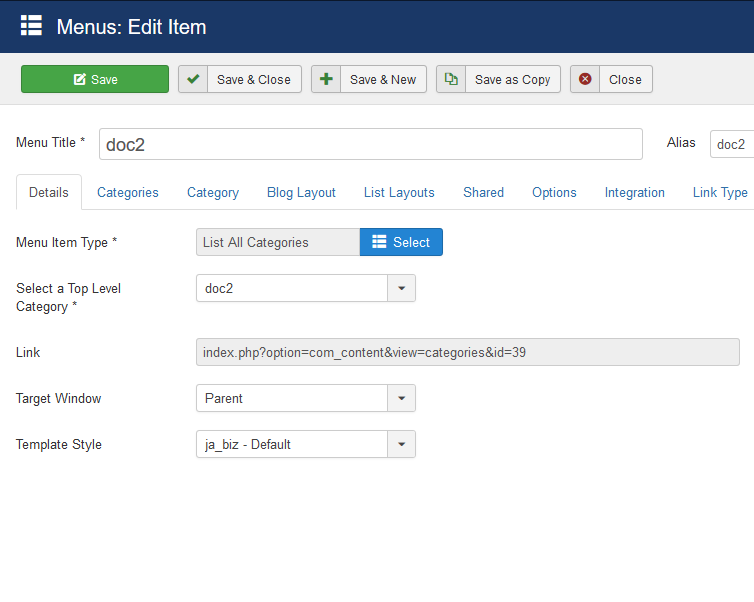The height and width of the screenshot is (602, 754).
Task: Click the plus icon on Save & New
Action: tap(326, 79)
